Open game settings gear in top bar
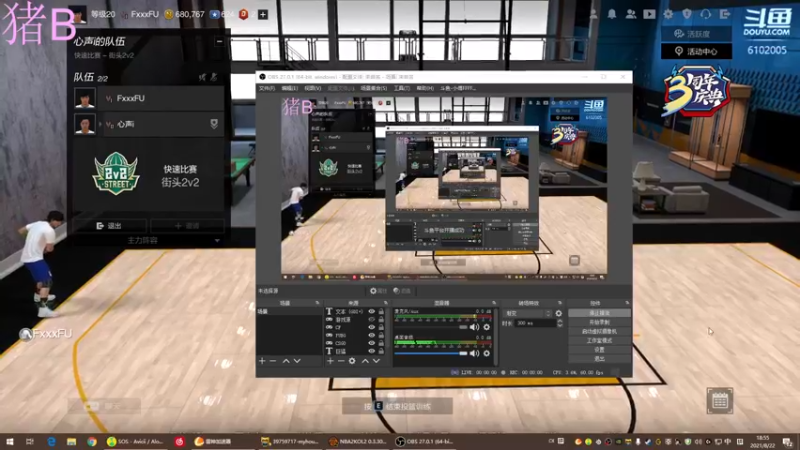 (668, 14)
